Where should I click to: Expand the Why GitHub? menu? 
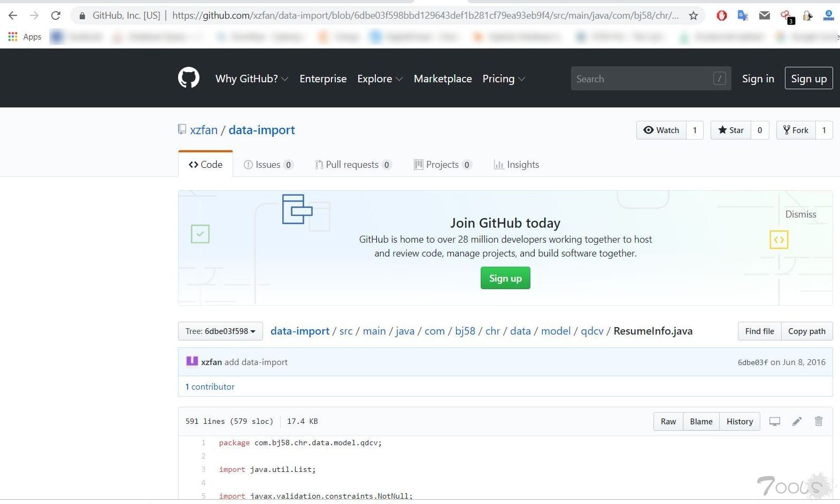coord(251,79)
